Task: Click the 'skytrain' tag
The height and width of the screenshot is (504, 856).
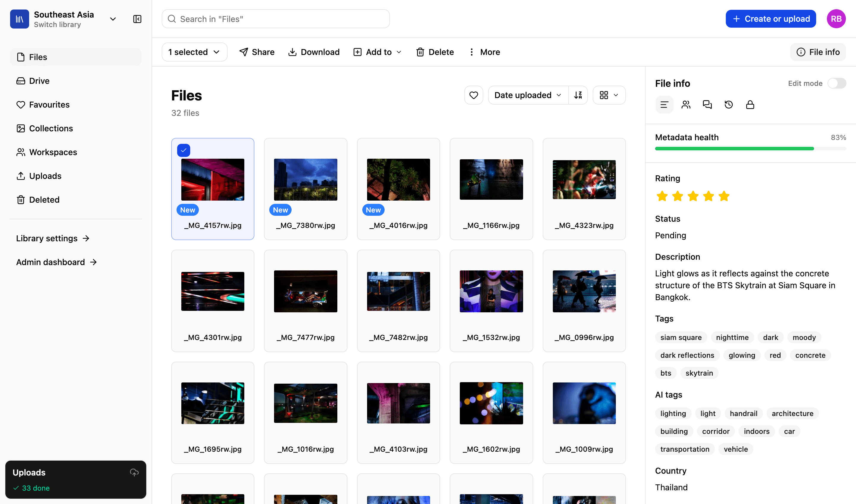Action: [x=699, y=373]
